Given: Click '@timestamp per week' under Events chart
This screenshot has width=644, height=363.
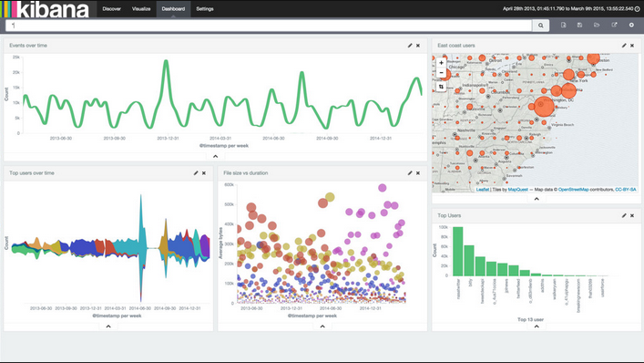Looking at the screenshot, I should point(224,146).
